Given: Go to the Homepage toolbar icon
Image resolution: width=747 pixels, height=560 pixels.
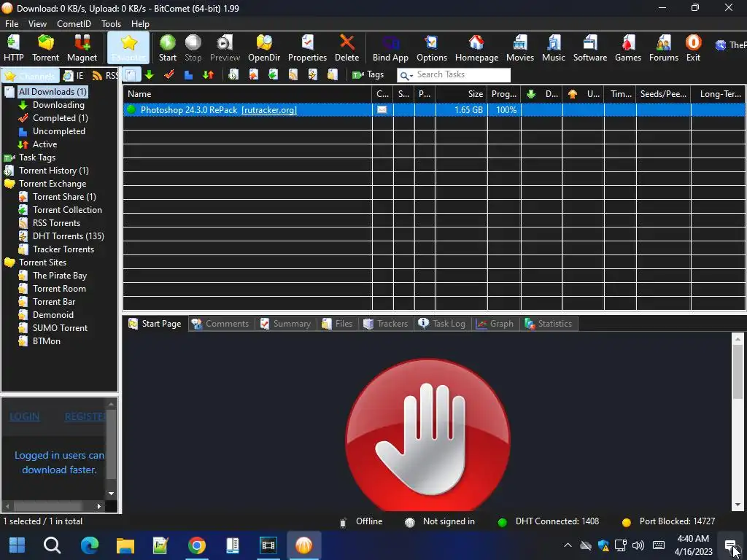Looking at the screenshot, I should [476, 48].
